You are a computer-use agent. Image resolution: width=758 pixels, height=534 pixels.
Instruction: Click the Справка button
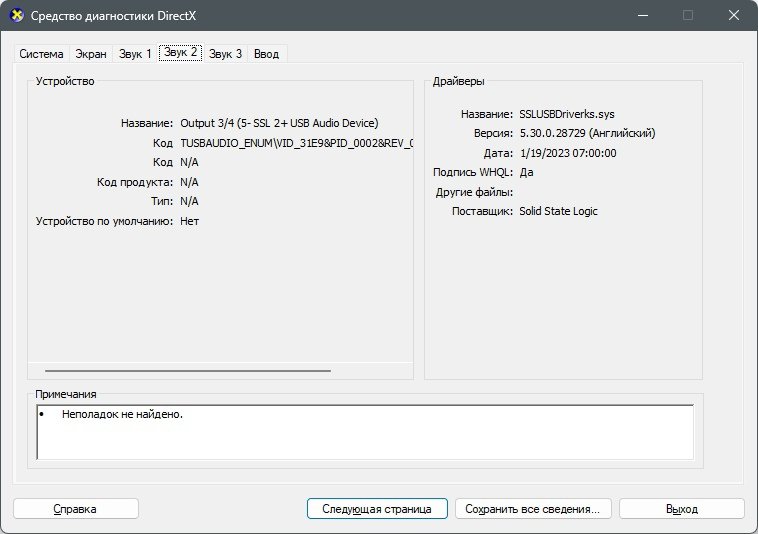point(76,509)
